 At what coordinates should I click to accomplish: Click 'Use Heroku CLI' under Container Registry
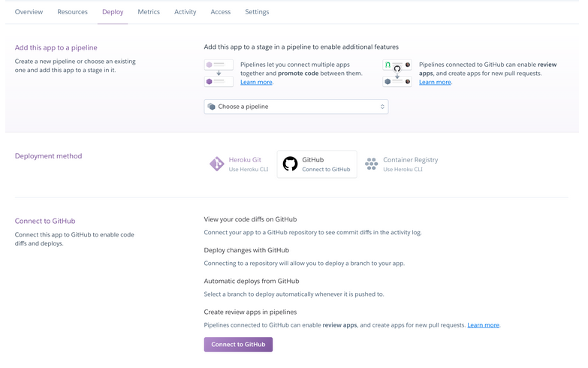pos(403,170)
